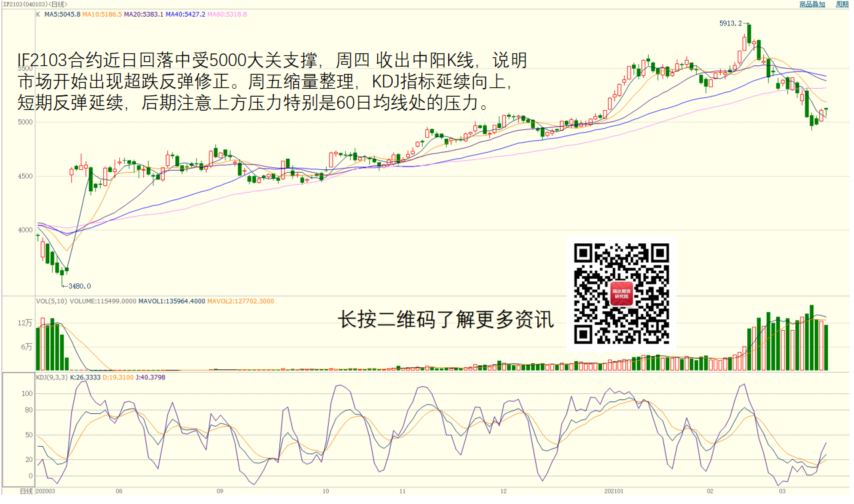The height and width of the screenshot is (504, 854).
Task: Click the 202003 date on time axis
Action: click(x=45, y=491)
